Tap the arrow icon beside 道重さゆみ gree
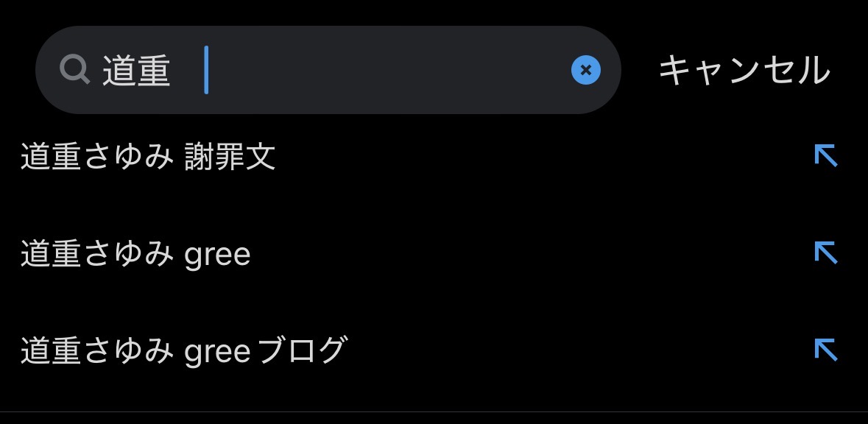This screenshot has height=424, width=868. point(826,253)
